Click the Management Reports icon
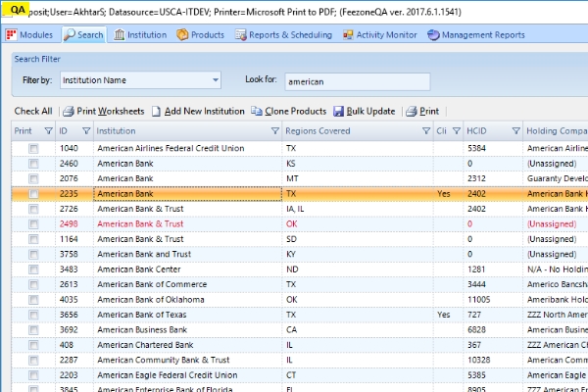Viewport: 588px width, 392px height. pyautogui.click(x=433, y=35)
